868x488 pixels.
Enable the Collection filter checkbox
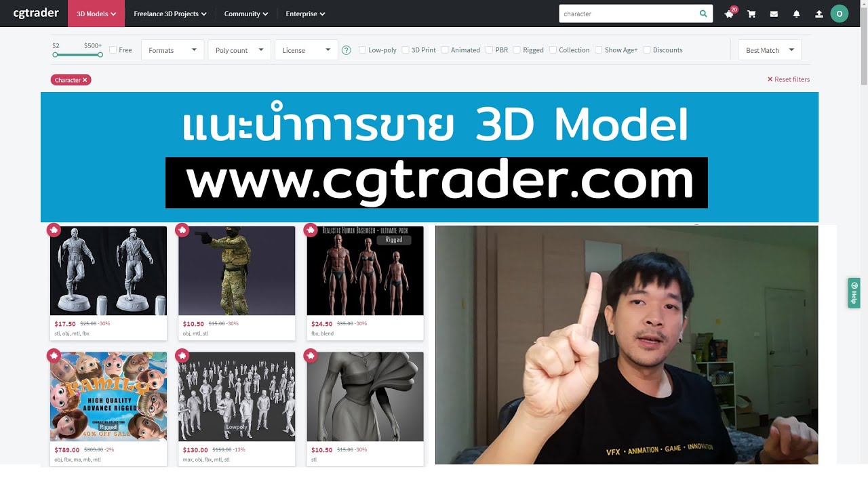click(553, 50)
